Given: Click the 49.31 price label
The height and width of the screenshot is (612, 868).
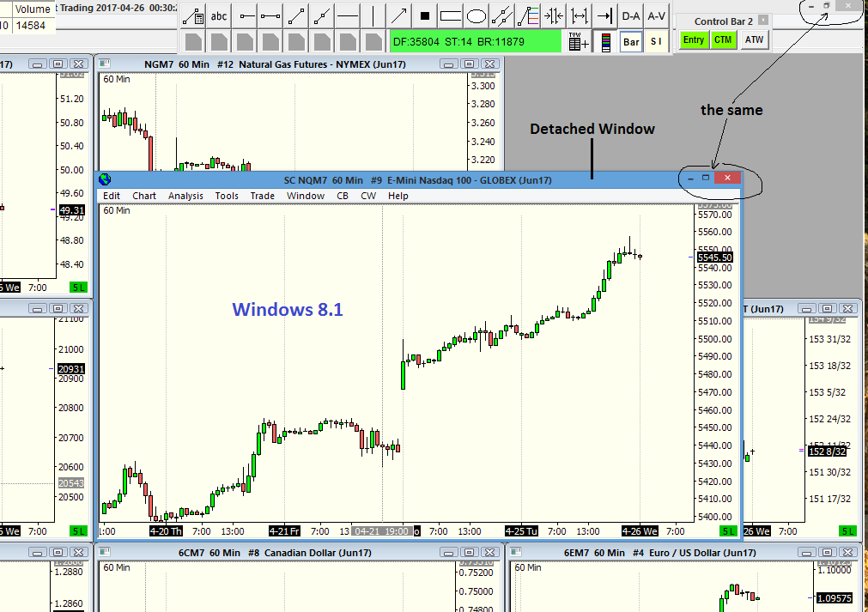Looking at the screenshot, I should coord(72,210).
